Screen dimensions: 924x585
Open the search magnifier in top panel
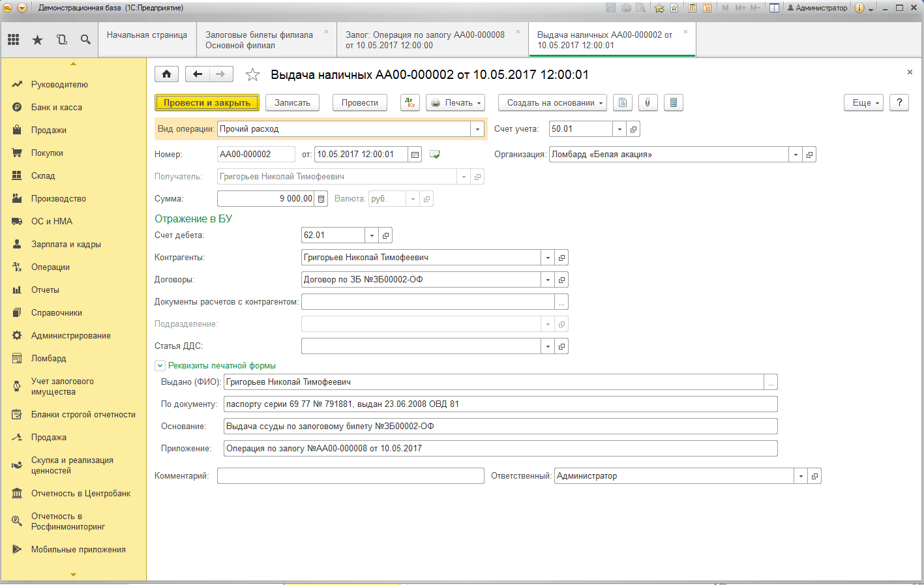point(85,40)
